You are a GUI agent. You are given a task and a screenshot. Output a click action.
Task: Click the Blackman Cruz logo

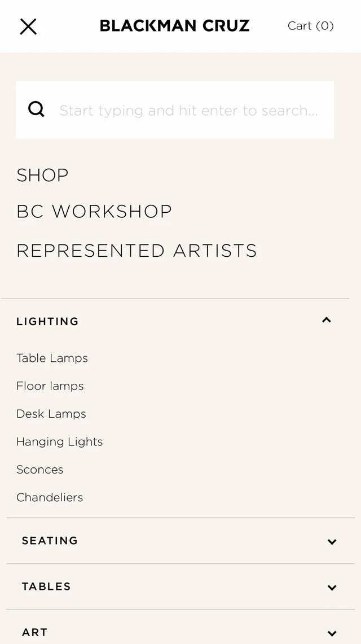(174, 26)
